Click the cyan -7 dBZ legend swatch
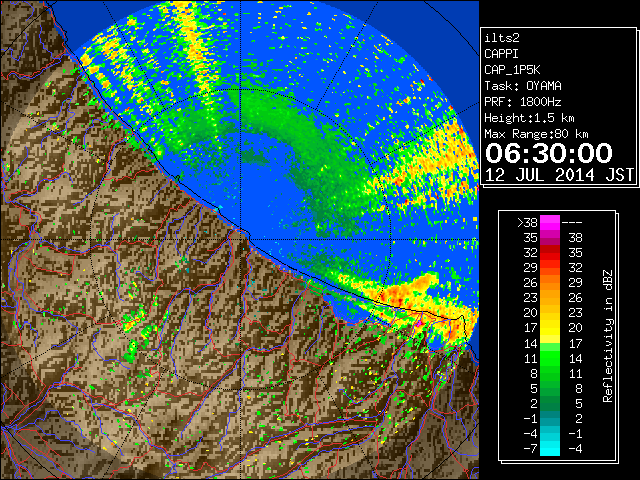This screenshot has width=640, height=480. 550,448
